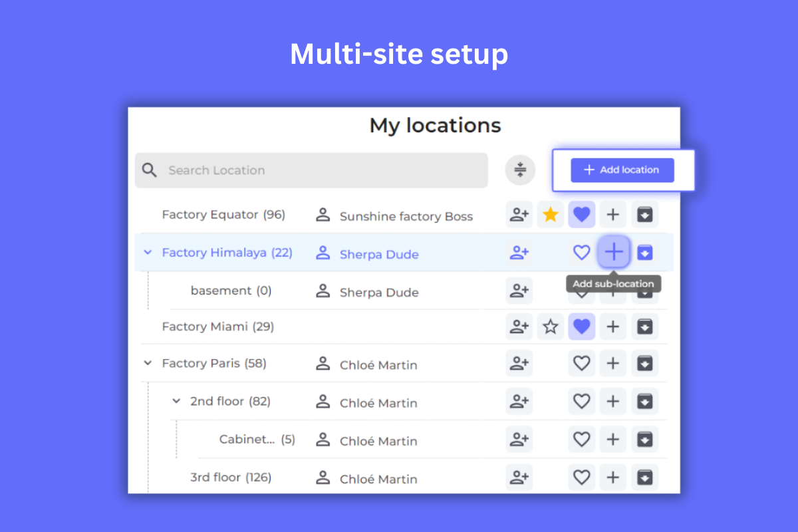
Task: Unfavorite Factory Equator by clicking its heart
Action: [581, 214]
